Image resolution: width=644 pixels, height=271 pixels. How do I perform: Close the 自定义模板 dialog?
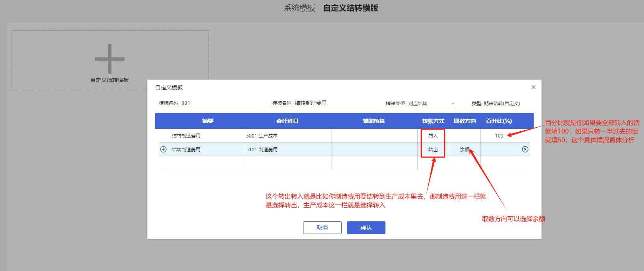[x=533, y=87]
